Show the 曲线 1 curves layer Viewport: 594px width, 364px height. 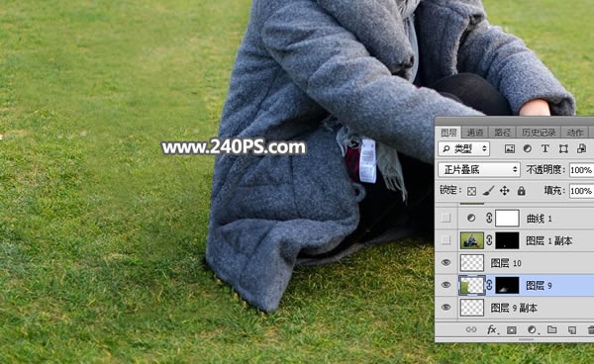pos(445,218)
